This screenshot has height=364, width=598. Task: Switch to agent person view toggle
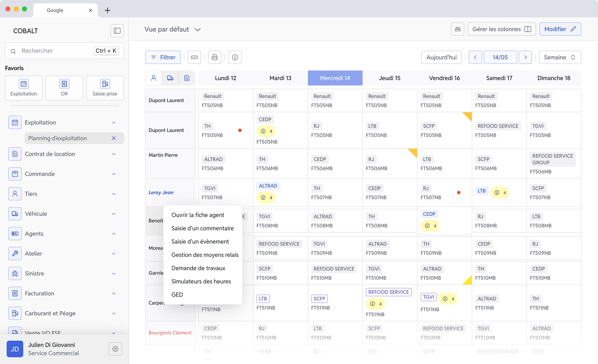pos(154,78)
